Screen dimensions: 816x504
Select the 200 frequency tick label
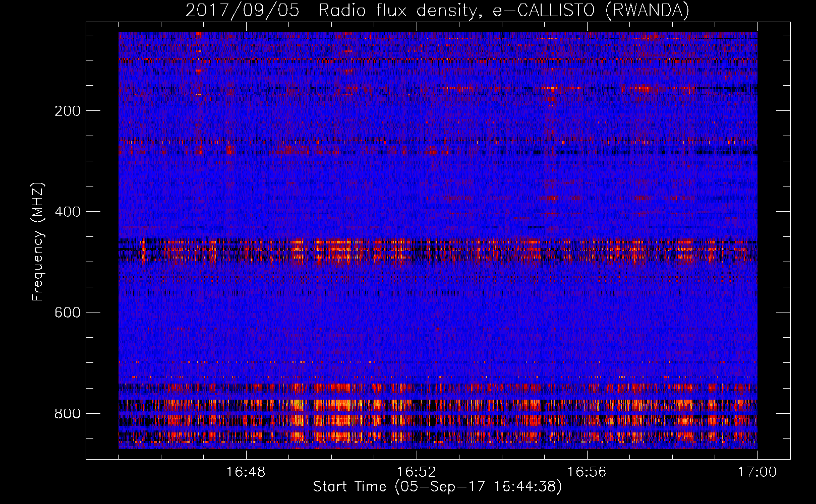pyautogui.click(x=67, y=111)
